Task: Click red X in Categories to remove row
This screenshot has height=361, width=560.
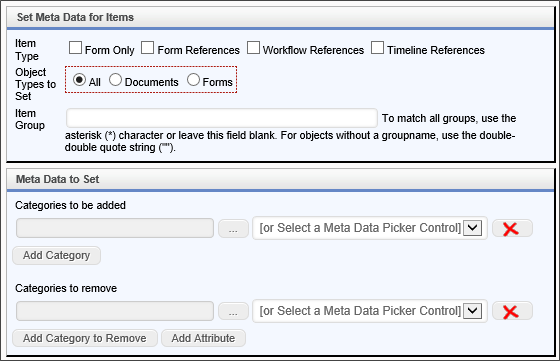Action: pyautogui.click(x=512, y=311)
